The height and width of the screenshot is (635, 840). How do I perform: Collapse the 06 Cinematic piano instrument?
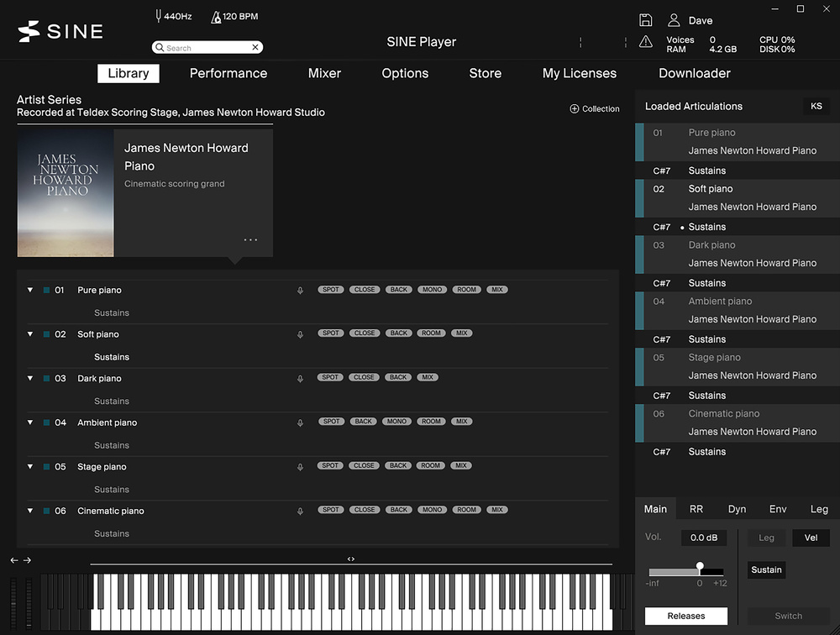[x=30, y=511]
